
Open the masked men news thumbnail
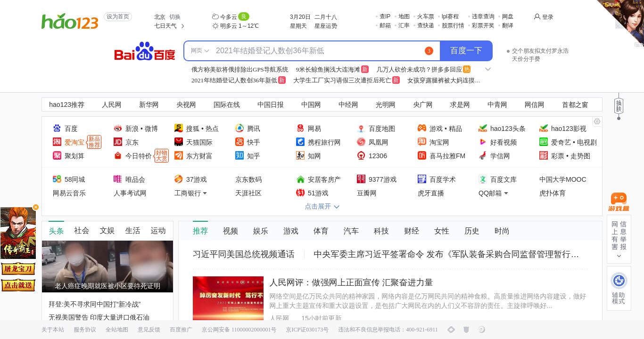point(107,266)
